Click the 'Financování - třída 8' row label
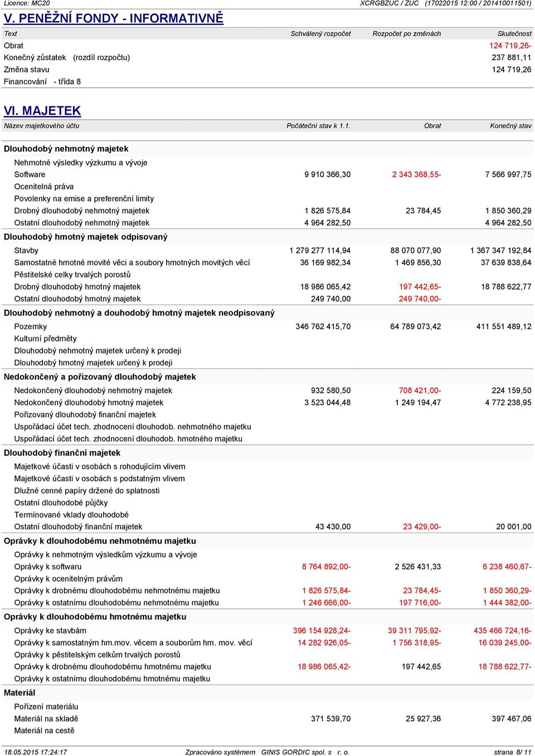The height and width of the screenshot is (756, 535). (42, 81)
